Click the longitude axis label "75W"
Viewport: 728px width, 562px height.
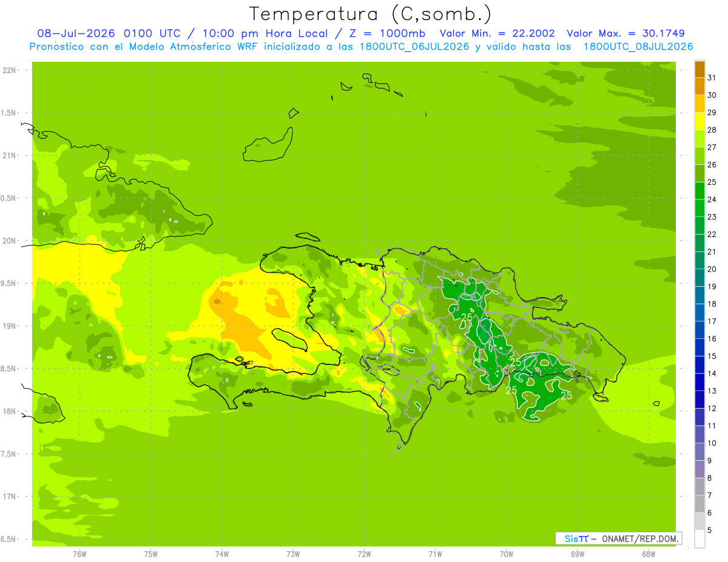pyautogui.click(x=151, y=554)
